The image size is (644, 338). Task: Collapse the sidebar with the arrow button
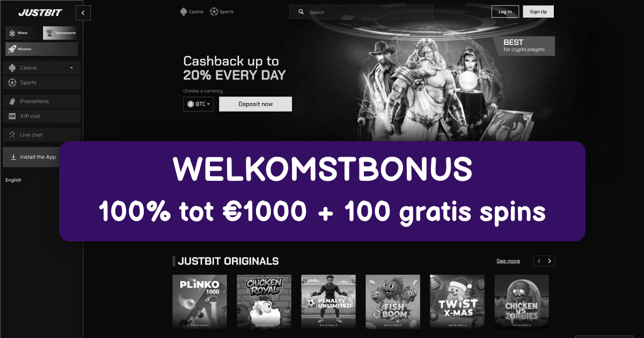coord(83,13)
